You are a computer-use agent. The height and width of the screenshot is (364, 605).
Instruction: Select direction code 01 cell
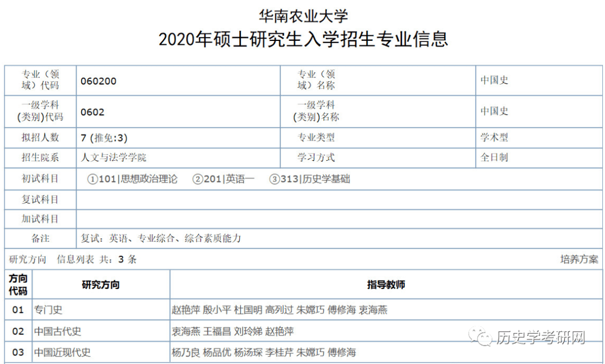[18, 310]
